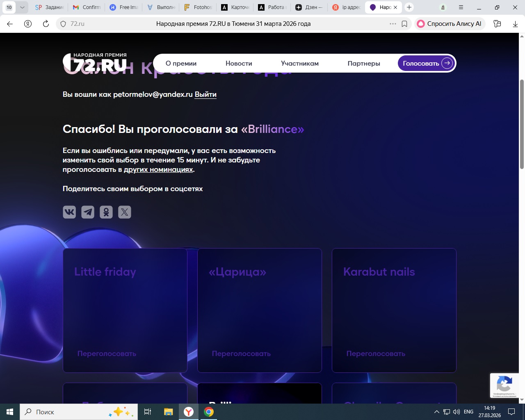Open the Windows Start menu
Viewport: 525px width, 420px height.
(10, 412)
